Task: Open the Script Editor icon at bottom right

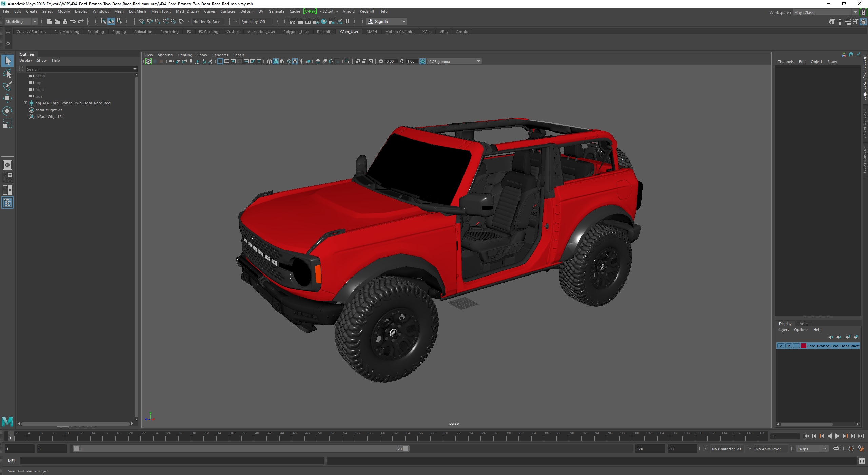Action: coord(862,461)
